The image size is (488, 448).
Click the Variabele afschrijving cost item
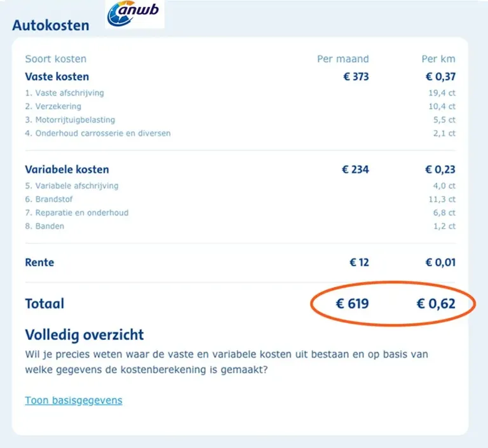(x=71, y=186)
